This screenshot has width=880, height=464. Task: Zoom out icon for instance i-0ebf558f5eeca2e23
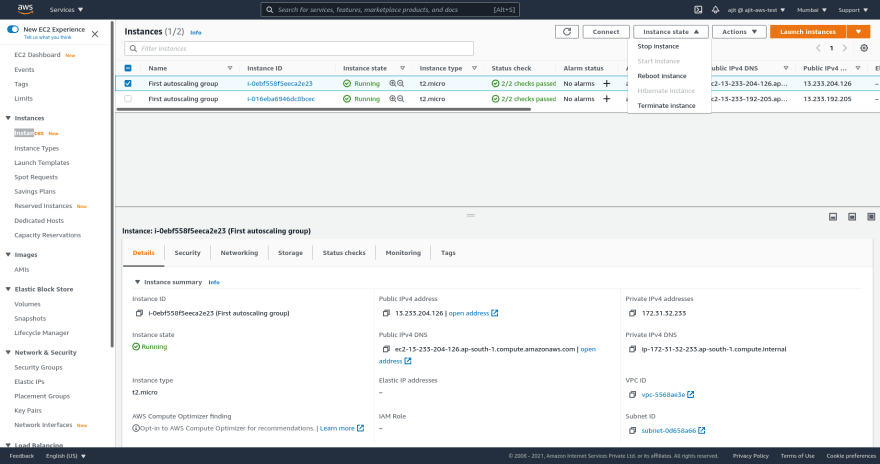401,83
